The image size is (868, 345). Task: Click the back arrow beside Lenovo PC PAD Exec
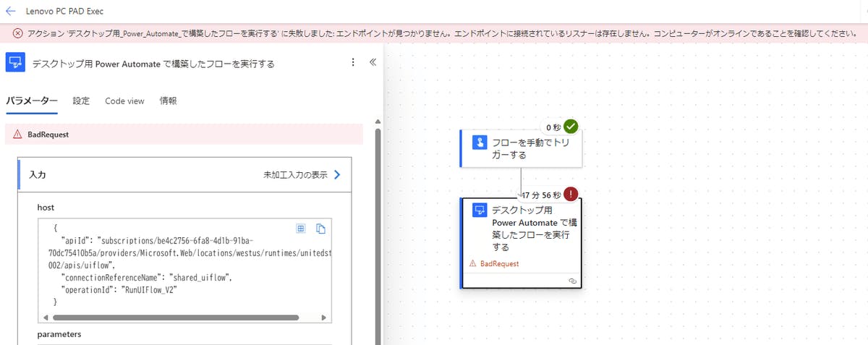pyautogui.click(x=10, y=12)
